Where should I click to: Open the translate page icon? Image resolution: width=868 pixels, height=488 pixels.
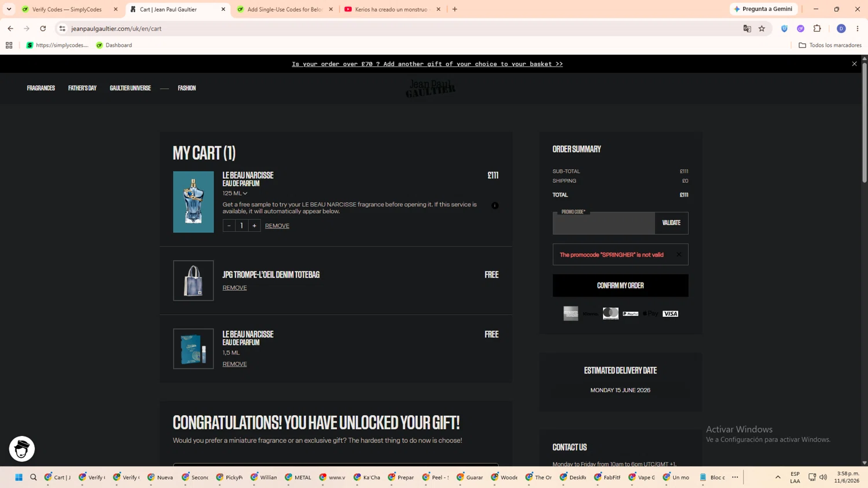click(747, 28)
